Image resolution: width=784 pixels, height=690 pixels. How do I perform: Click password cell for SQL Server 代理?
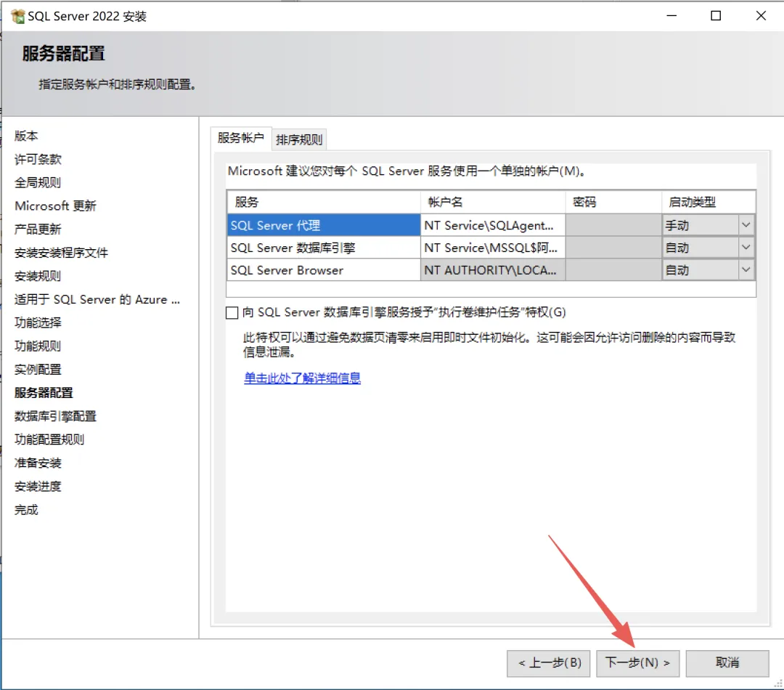[613, 225]
